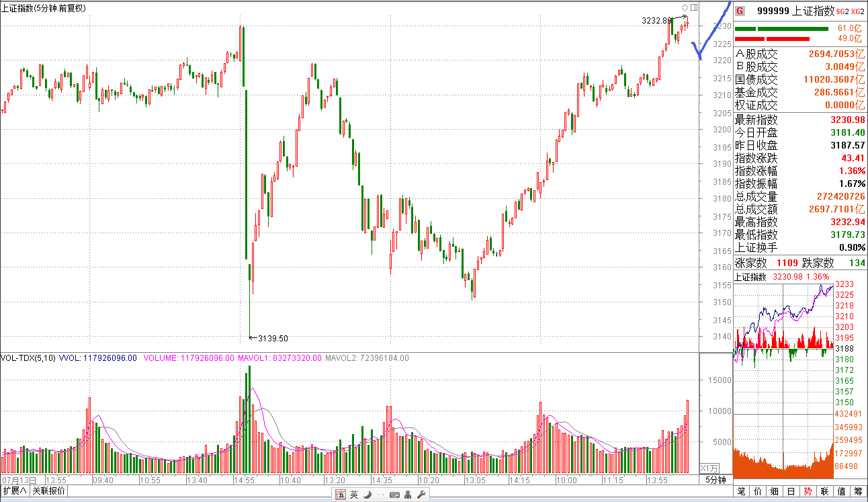Viewport: 868px width, 502px height.
Task: Open the IME wrench settings icon
Action: tap(421, 495)
